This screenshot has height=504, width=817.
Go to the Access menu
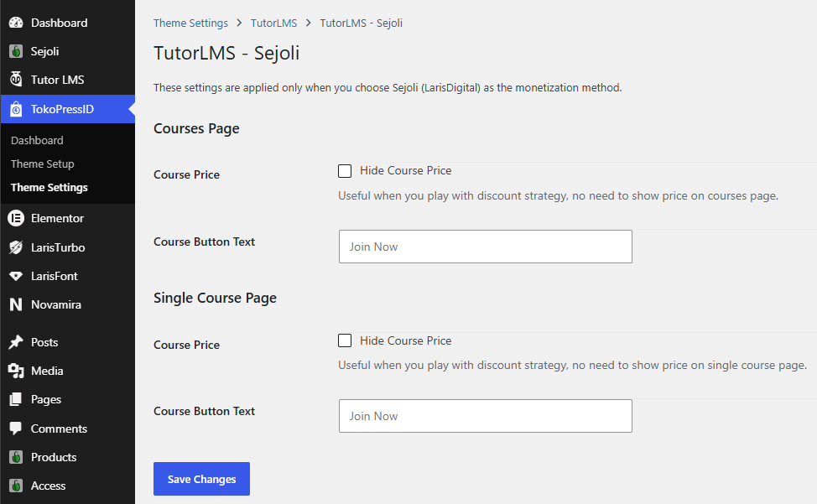click(x=68, y=486)
